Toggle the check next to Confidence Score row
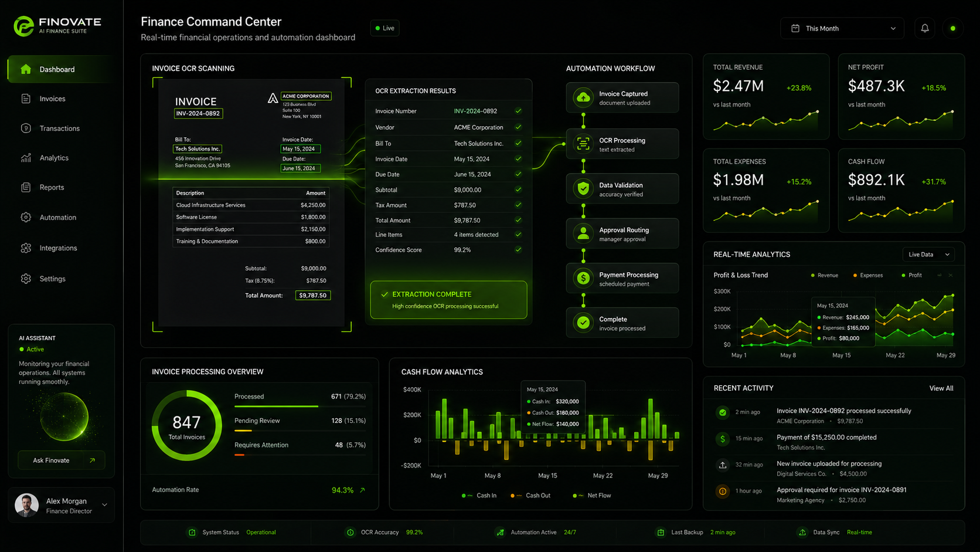This screenshot has width=980, height=552. tap(518, 249)
